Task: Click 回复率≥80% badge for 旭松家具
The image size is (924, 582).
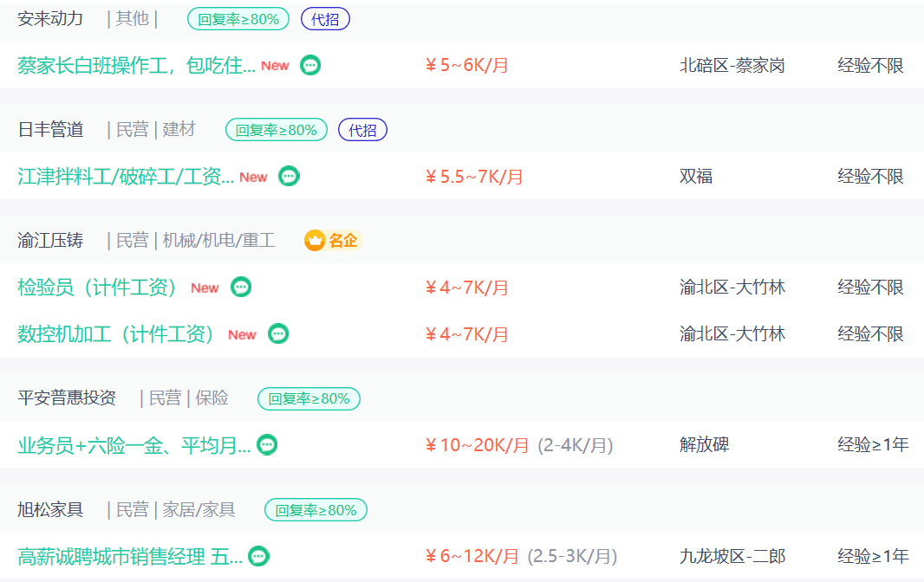Action: (x=316, y=510)
